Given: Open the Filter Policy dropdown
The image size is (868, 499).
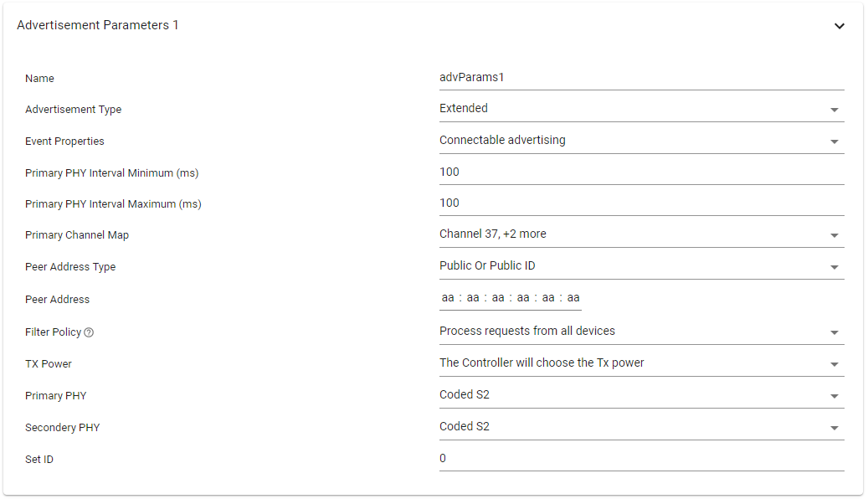Looking at the screenshot, I should (834, 332).
